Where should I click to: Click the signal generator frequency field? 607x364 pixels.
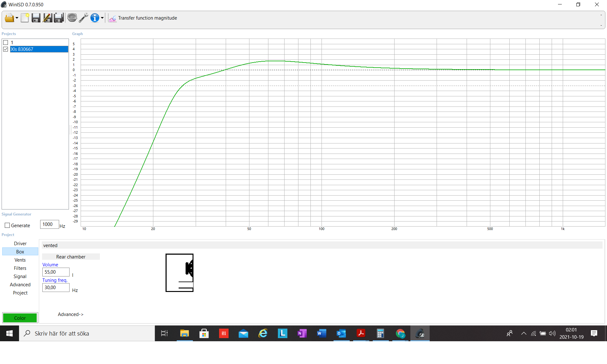[49, 224]
